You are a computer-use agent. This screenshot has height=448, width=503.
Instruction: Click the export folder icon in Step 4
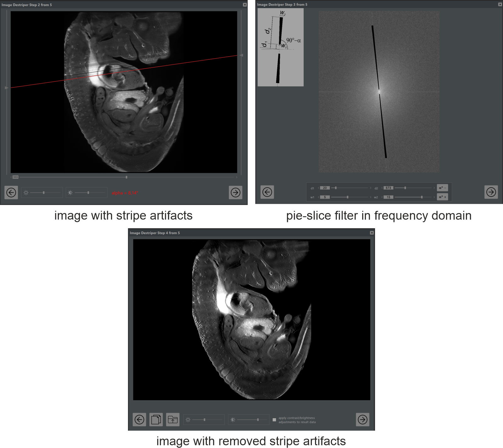point(173,419)
